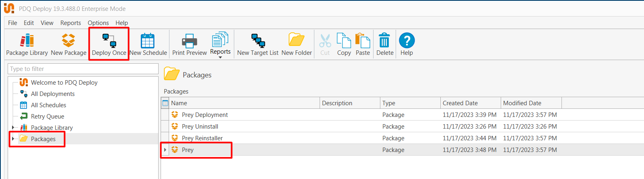This screenshot has height=179, width=644.
Task: Open the Help question mark icon
Action: click(407, 40)
